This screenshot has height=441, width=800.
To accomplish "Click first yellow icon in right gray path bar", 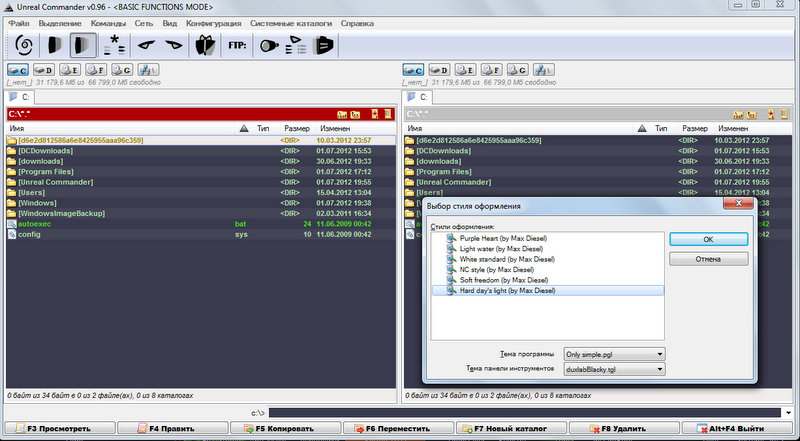I will coord(738,114).
